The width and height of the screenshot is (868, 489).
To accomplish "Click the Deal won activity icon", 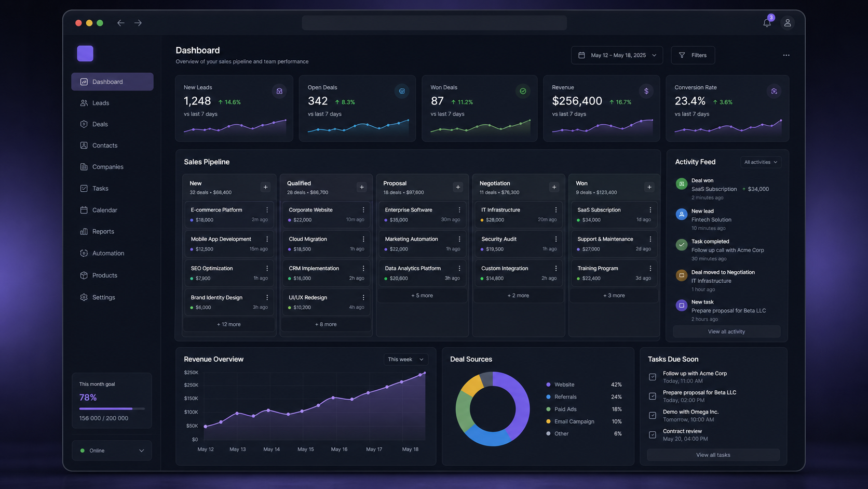I will 682,184.
